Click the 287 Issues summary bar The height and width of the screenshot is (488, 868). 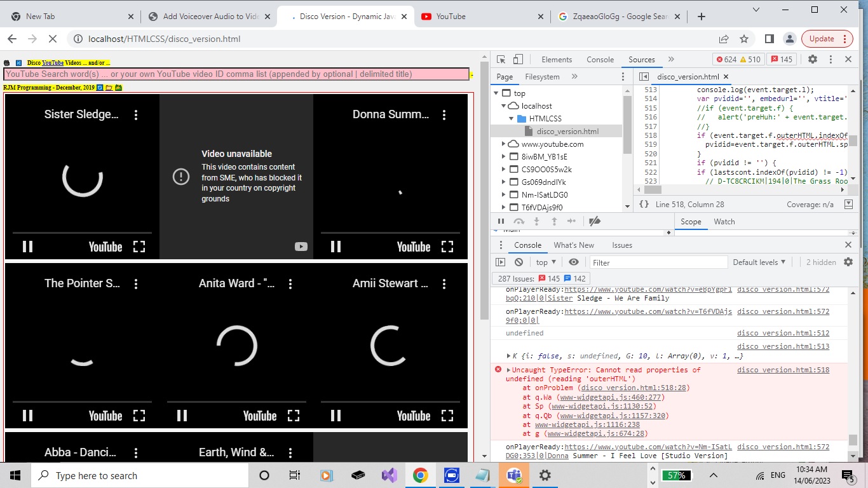541,278
